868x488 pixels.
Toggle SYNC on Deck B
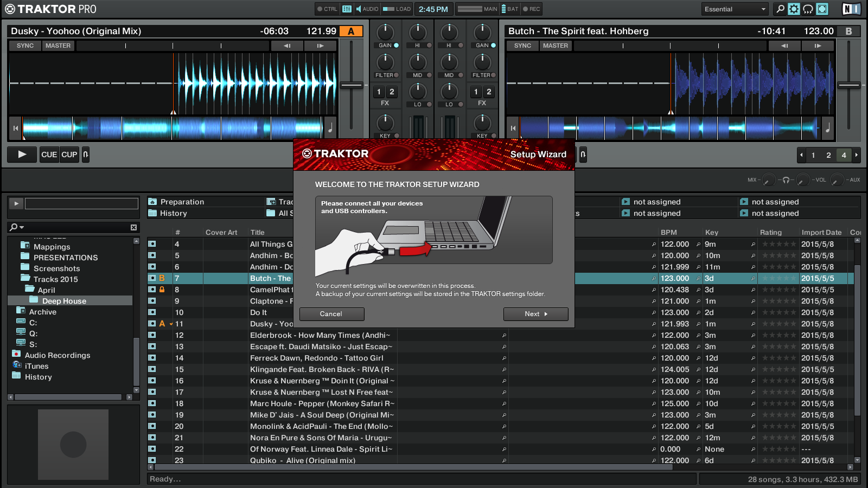[522, 46]
